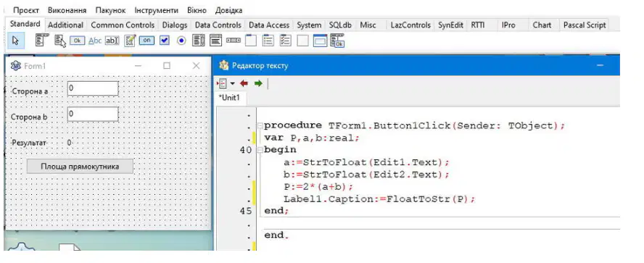Select the result value label '0' on Form1
The width and height of the screenshot is (644, 263).
click(x=69, y=143)
